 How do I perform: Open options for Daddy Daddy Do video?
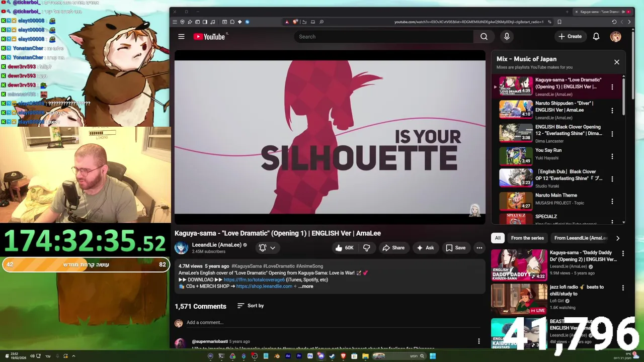click(x=623, y=254)
